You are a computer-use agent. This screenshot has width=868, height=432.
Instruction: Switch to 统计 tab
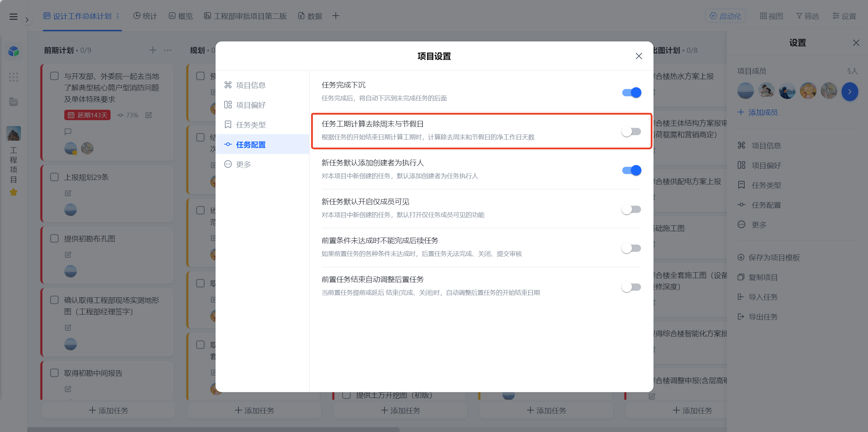point(145,16)
